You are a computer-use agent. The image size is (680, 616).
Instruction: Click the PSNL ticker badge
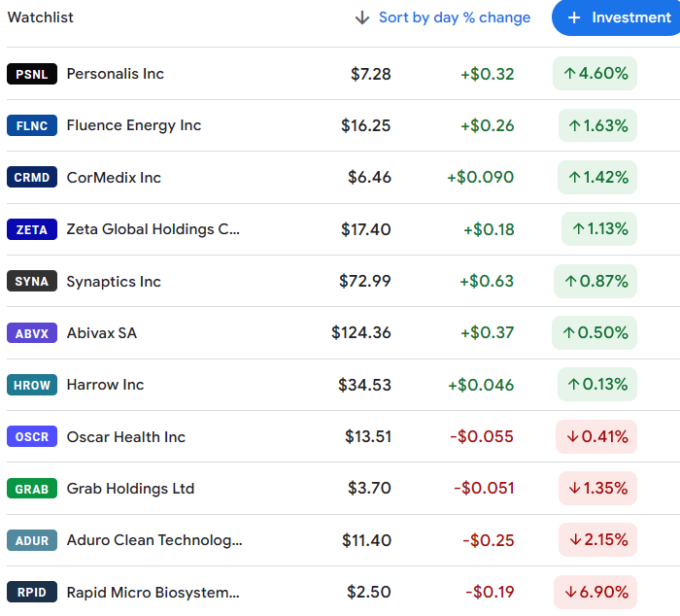[x=32, y=74]
